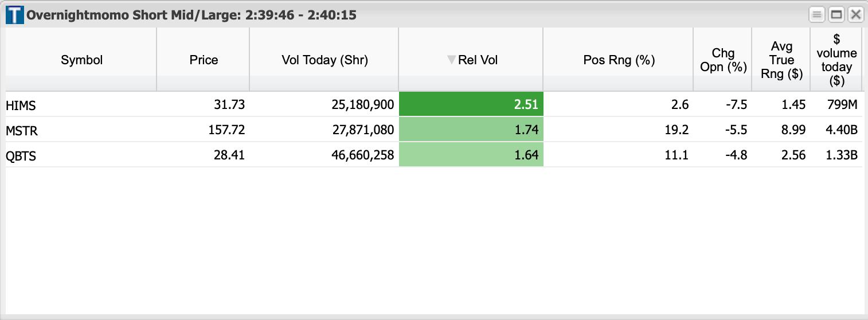Select the MSTR symbol row
This screenshot has height=320, width=868.
click(x=22, y=131)
